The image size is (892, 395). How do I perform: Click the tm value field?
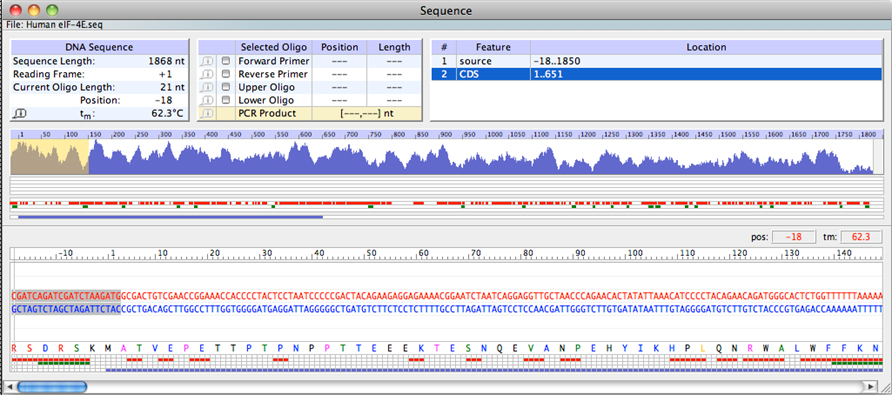[x=861, y=237]
